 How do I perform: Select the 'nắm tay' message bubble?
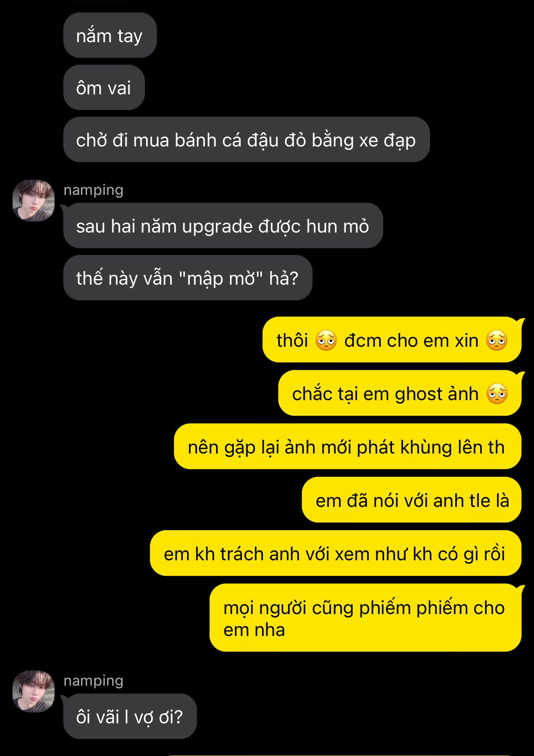(110, 35)
